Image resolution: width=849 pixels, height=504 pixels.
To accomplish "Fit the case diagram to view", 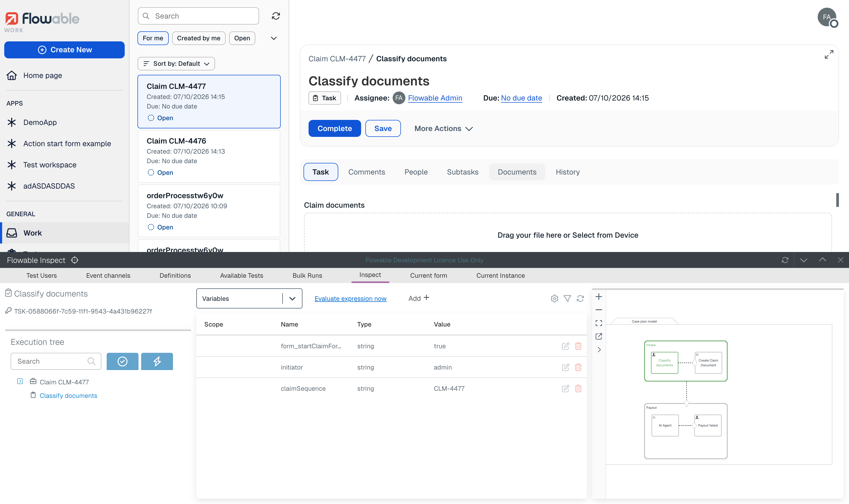I will click(x=599, y=323).
